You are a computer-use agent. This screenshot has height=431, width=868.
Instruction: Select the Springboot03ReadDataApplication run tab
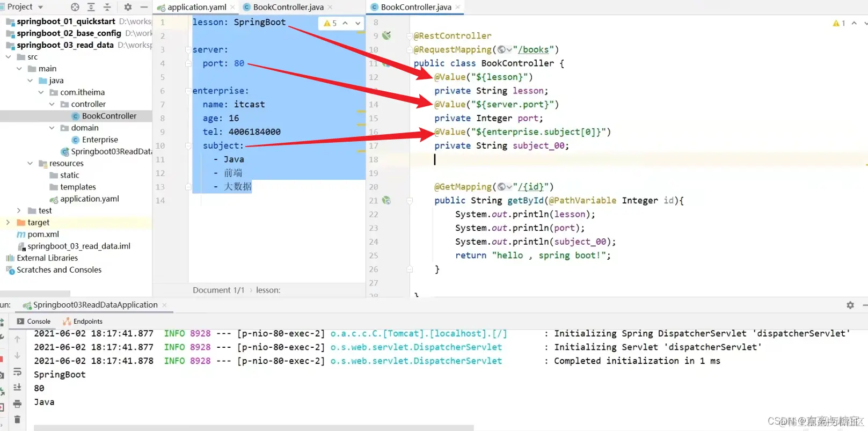tap(95, 305)
